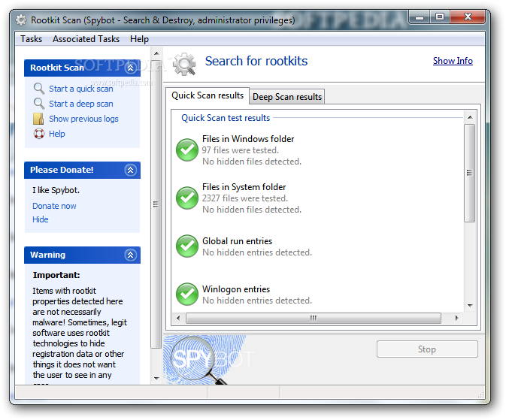Maximize the Rootkit Scan window
Screen dimensions: 506x420
440,17
